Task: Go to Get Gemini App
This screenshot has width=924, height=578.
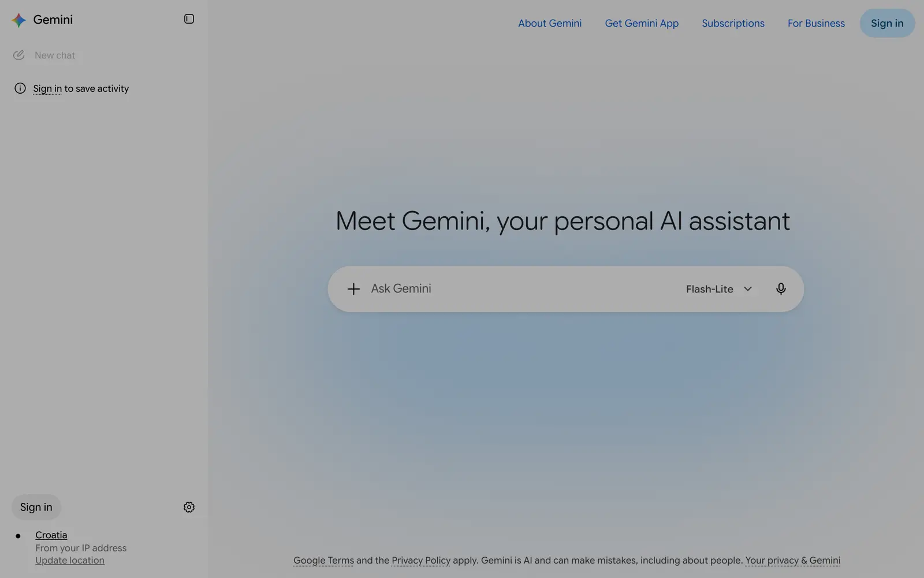Action: click(642, 23)
